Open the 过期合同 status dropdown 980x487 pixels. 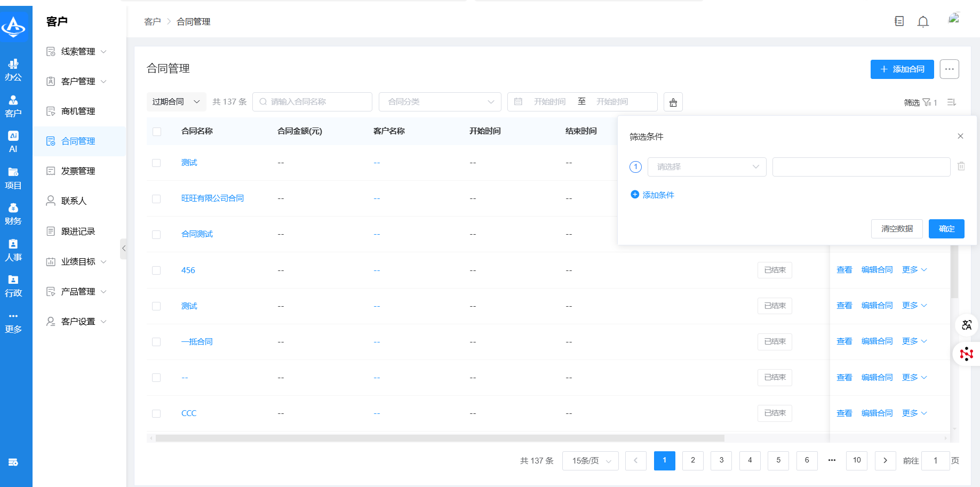point(176,102)
